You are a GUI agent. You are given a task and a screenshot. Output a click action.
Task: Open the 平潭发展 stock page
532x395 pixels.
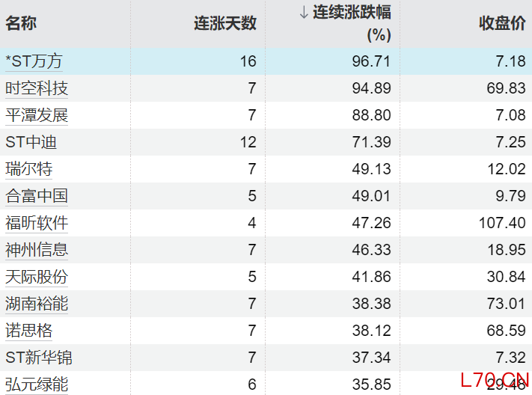(37, 115)
